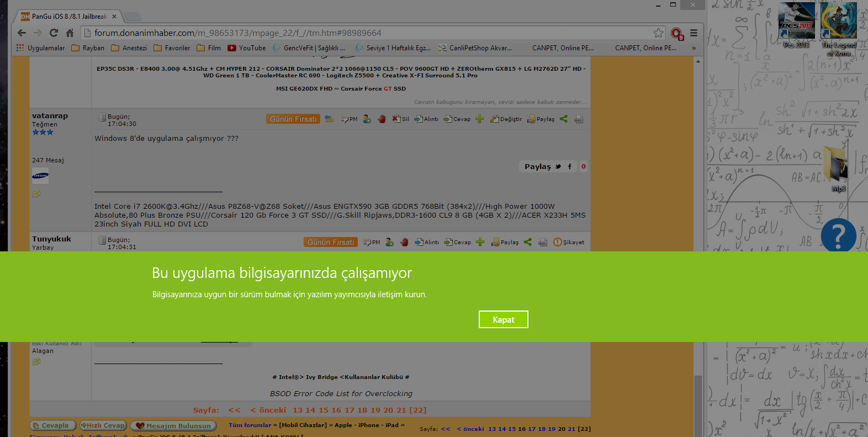Open the Seviye 1 Haftalık Egz bookmark

[x=393, y=48]
